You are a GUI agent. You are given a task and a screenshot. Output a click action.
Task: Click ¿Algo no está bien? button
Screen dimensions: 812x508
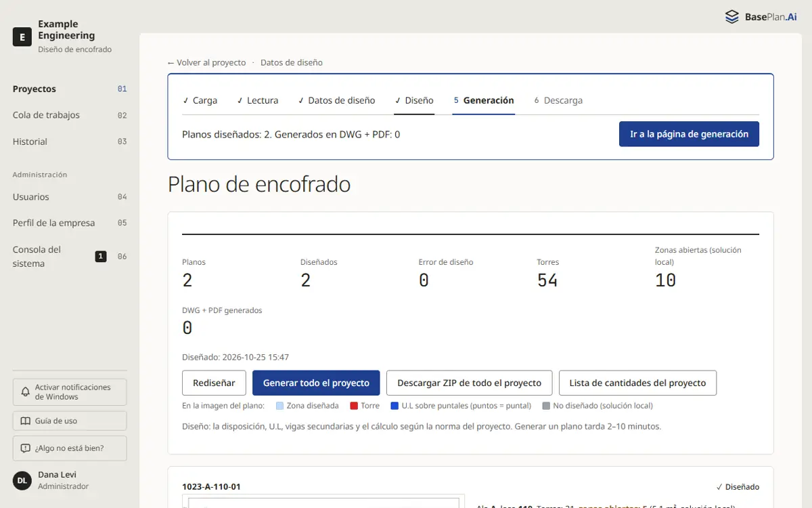click(x=70, y=448)
